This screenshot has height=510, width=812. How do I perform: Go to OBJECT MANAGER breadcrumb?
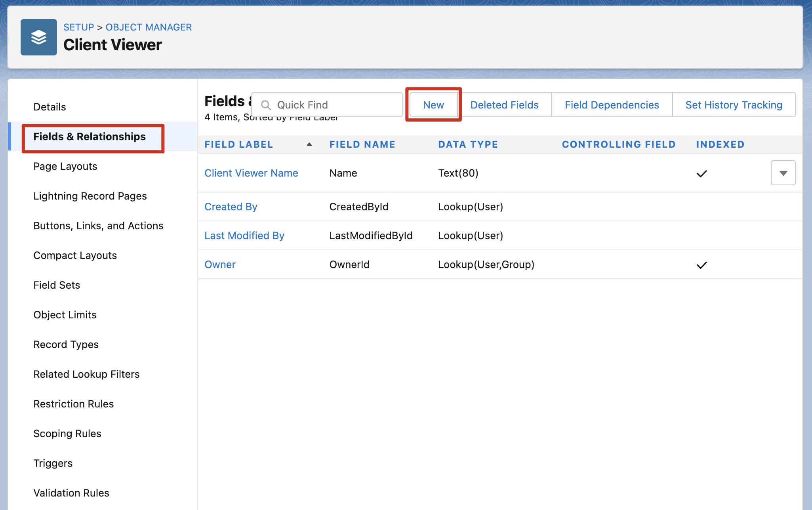(149, 27)
